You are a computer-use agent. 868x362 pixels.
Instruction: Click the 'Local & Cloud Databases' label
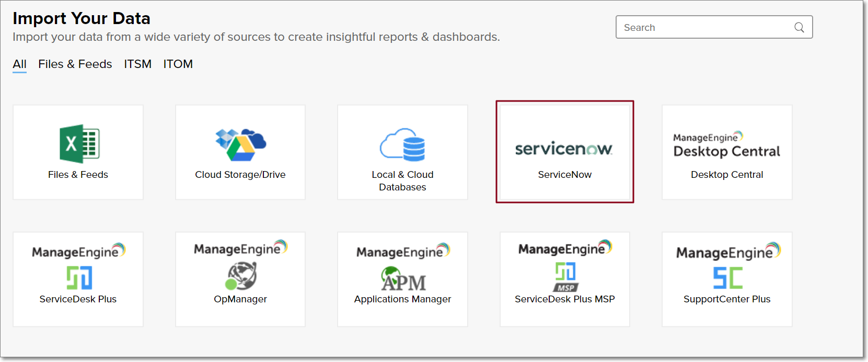point(402,181)
